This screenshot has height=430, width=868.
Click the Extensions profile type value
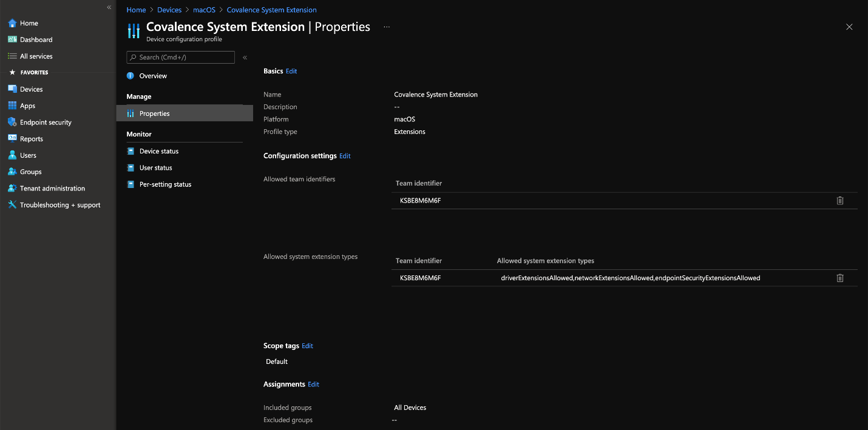[x=410, y=132]
